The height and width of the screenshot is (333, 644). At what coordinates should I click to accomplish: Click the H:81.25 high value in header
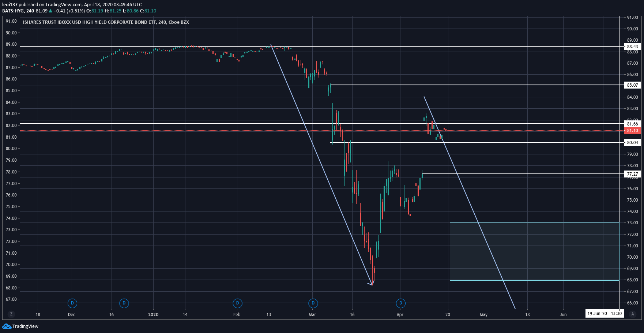pyautogui.click(x=113, y=11)
